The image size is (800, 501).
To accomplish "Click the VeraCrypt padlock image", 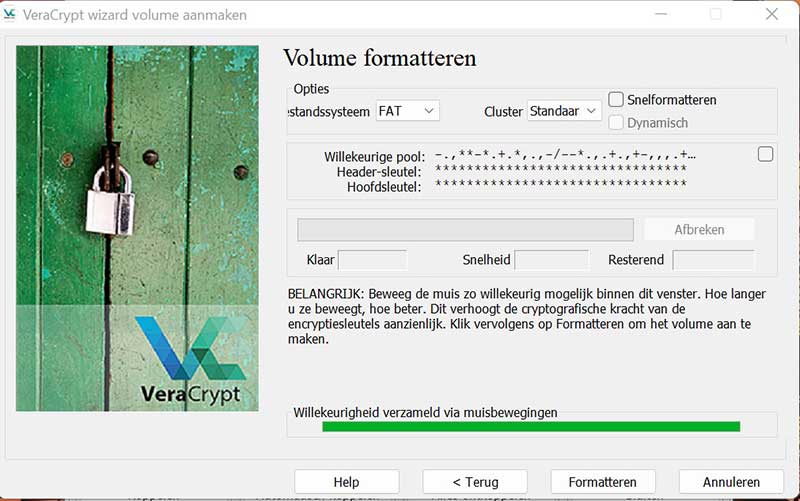I will pos(137,228).
